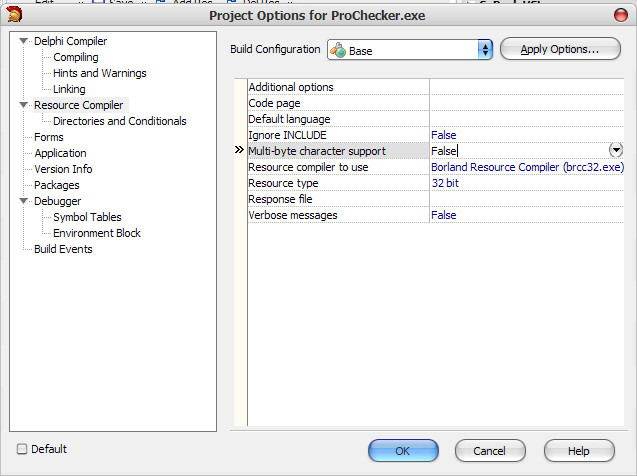
Task: Collapse the Debugger tree node
Action: tap(24, 201)
